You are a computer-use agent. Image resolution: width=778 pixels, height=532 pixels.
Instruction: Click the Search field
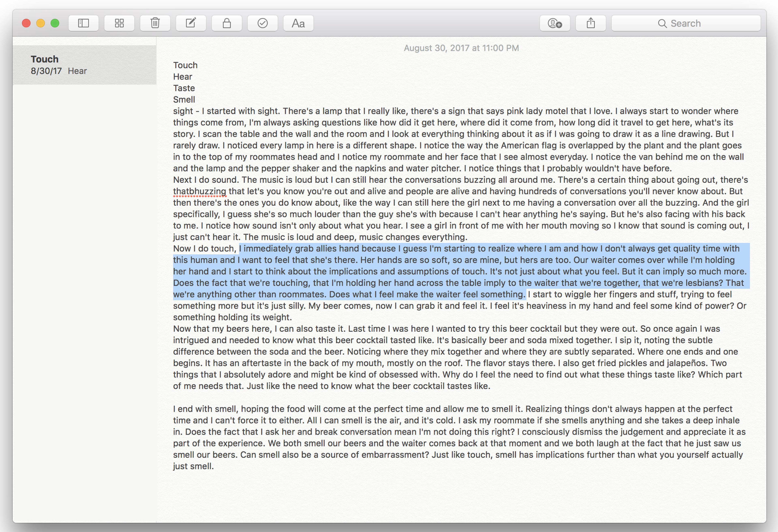click(686, 23)
